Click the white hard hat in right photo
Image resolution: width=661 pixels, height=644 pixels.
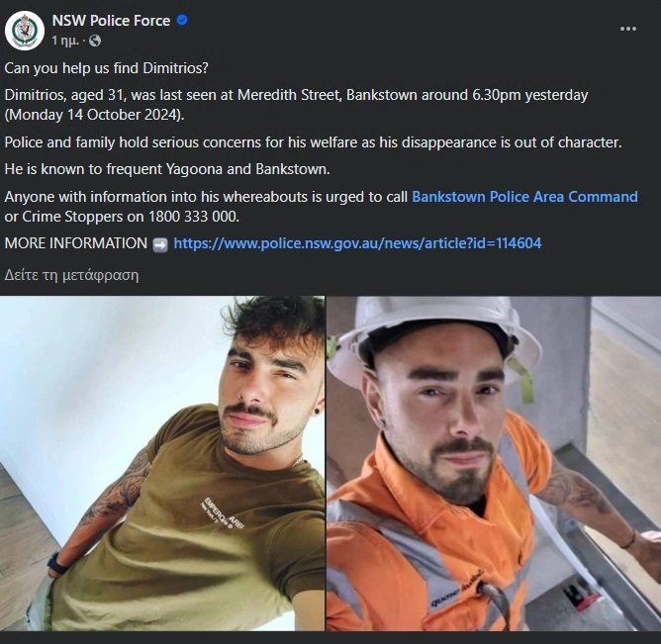[434, 333]
